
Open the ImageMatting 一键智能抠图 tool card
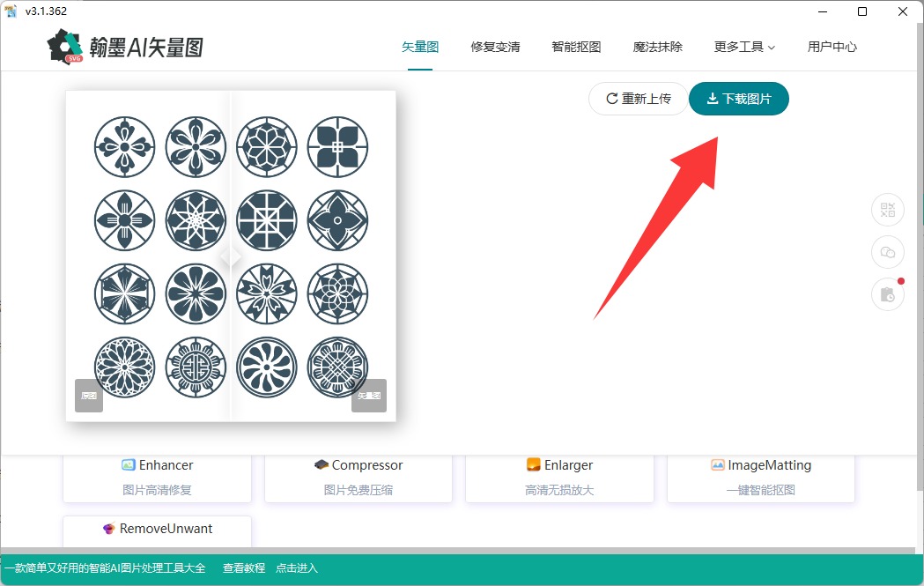[761, 477]
